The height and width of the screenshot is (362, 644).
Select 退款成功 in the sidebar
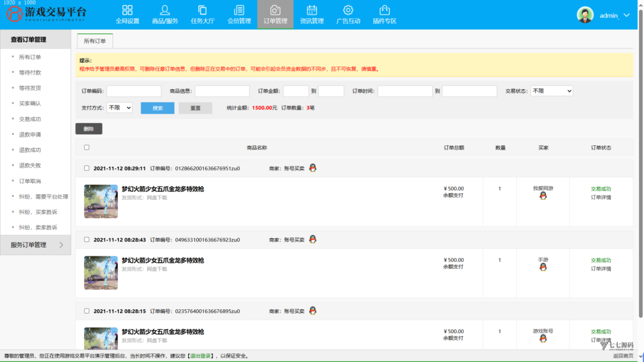30,150
